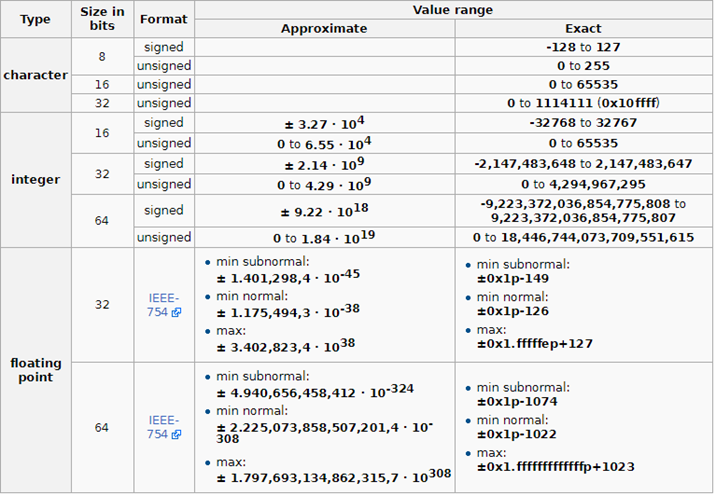Viewport: 716px width, 496px height.
Task: Click the integer row header
Action: (x=35, y=180)
